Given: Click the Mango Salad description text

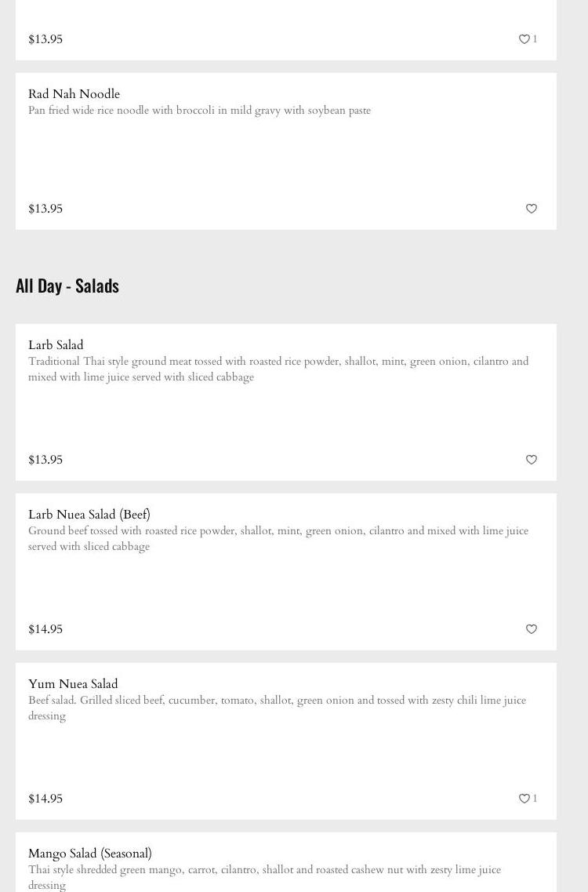Looking at the screenshot, I should pos(264,877).
